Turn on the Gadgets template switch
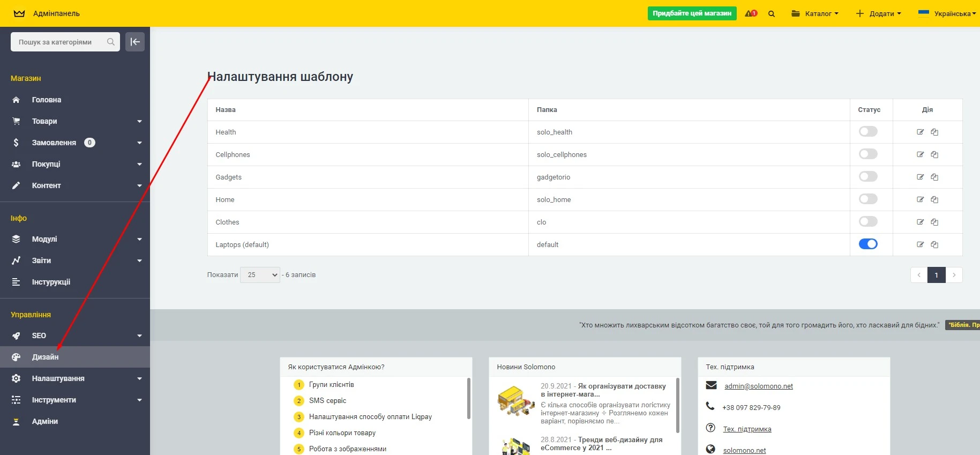The width and height of the screenshot is (980, 455). pyautogui.click(x=868, y=177)
